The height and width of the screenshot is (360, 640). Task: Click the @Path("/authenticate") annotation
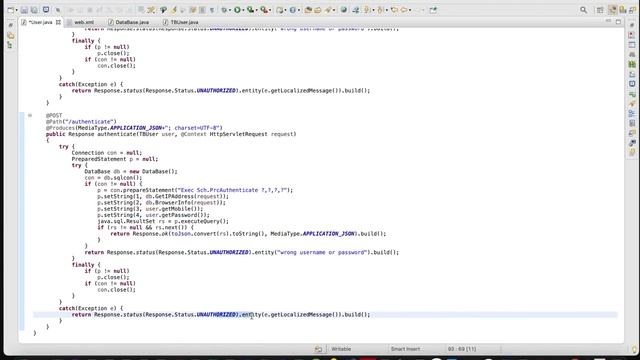pyautogui.click(x=81, y=122)
